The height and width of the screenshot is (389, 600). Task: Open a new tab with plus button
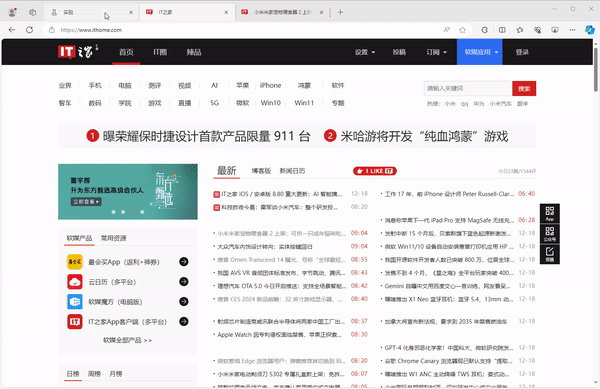340,12
